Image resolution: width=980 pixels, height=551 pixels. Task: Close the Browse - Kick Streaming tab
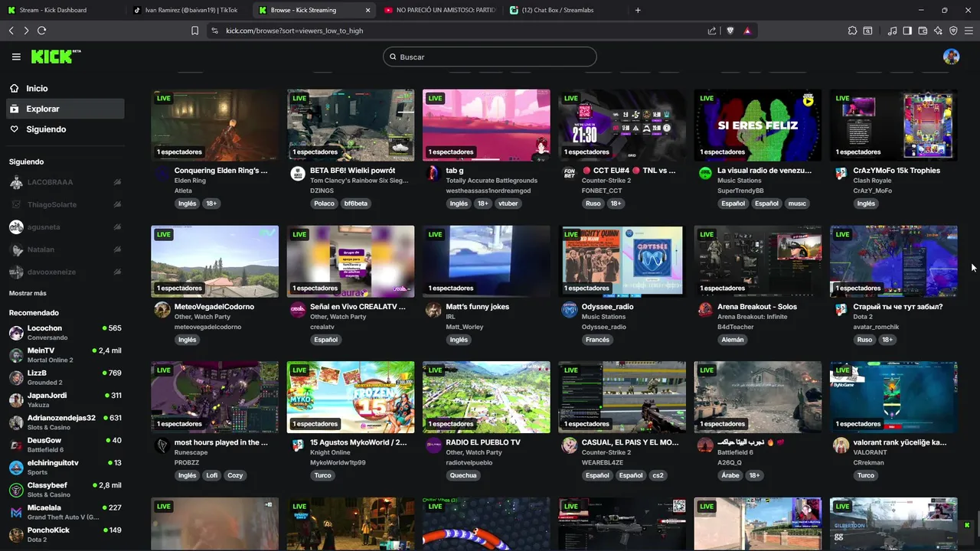click(x=367, y=10)
